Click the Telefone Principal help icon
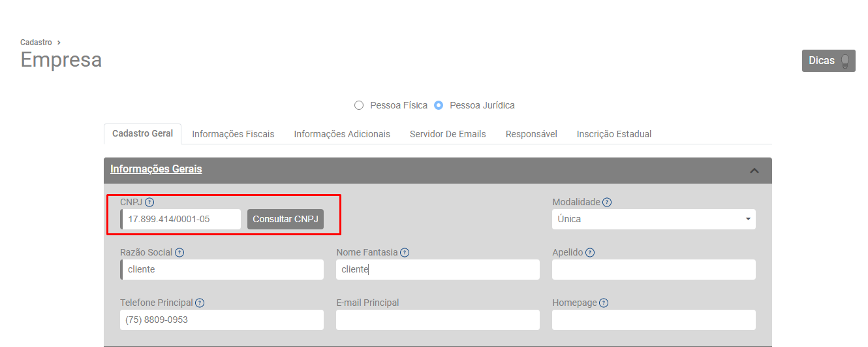The height and width of the screenshot is (347, 868). 200,303
